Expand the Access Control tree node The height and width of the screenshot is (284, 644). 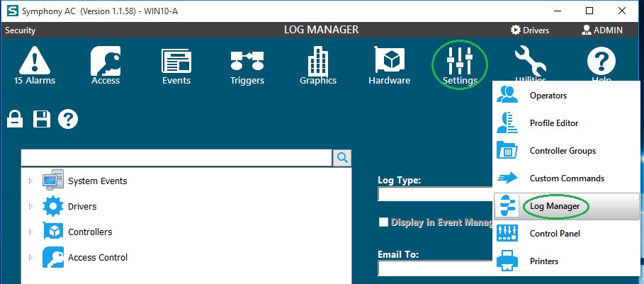click(x=30, y=257)
